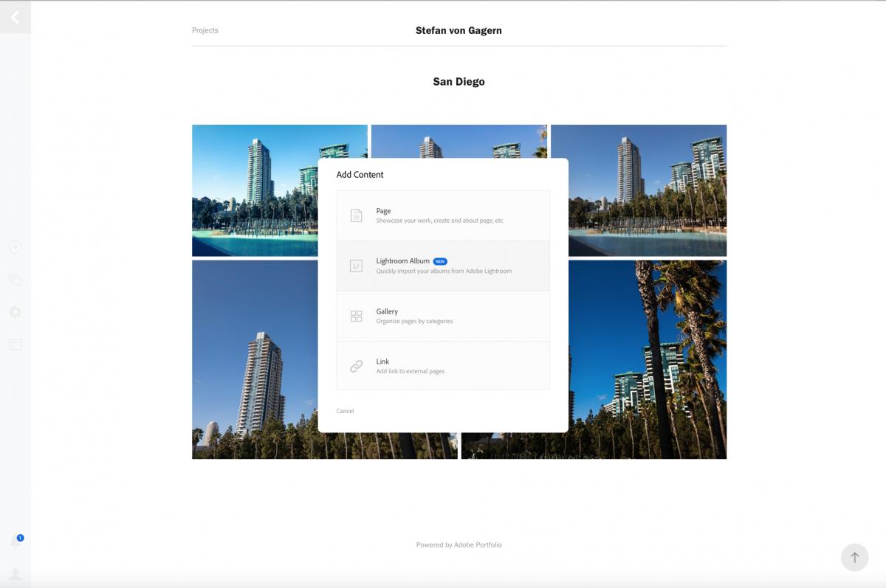The image size is (886, 588).
Task: Open the pages stack icon in sidebar
Action: pyautogui.click(x=15, y=280)
